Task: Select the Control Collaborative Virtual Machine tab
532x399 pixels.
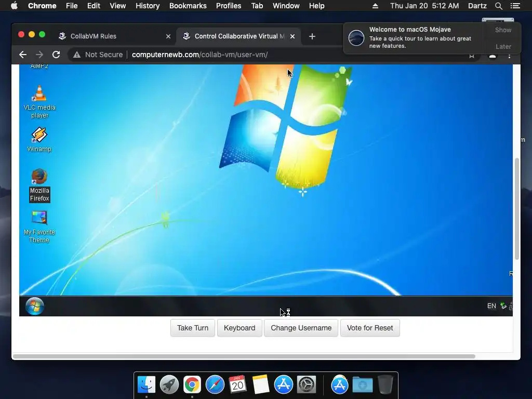Action: [238, 36]
